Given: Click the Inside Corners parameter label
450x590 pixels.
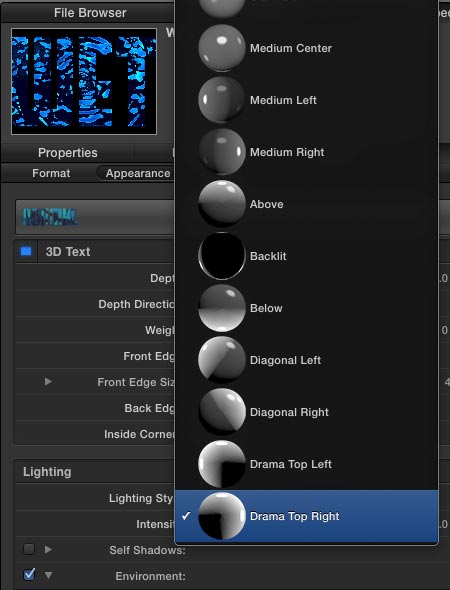Looking at the screenshot, I should tap(139, 434).
